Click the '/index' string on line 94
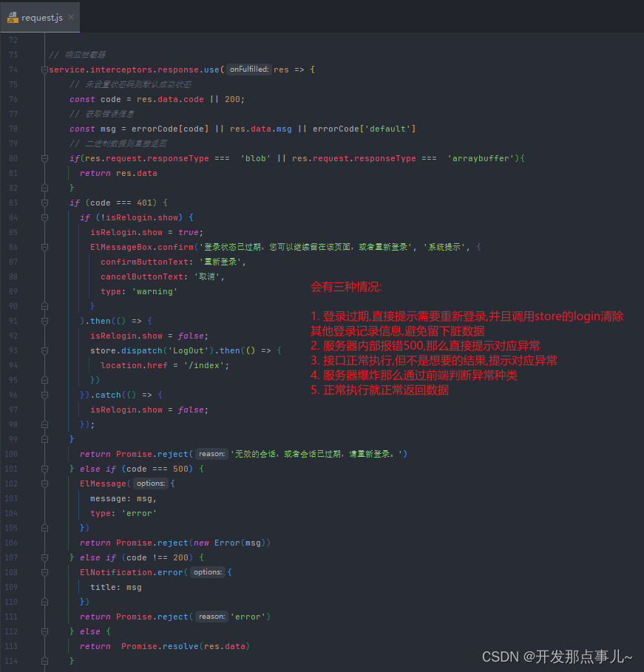 [x=204, y=365]
